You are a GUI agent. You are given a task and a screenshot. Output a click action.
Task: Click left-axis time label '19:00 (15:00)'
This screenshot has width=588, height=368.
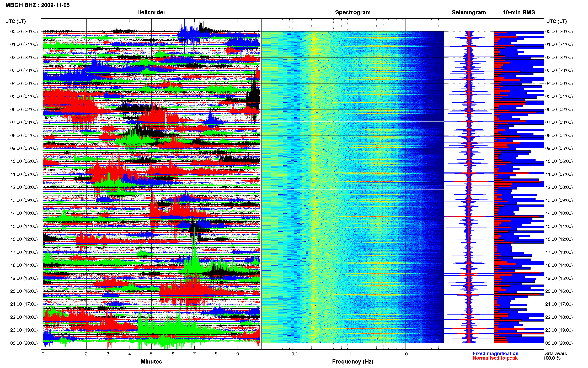click(24, 278)
